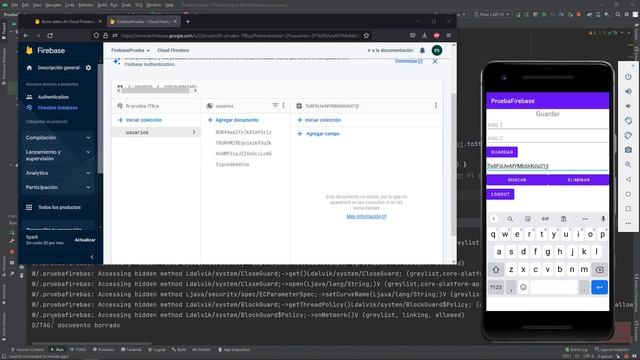
Task: Open the Run tab in Android Studio bottom bar
Action: (57, 349)
